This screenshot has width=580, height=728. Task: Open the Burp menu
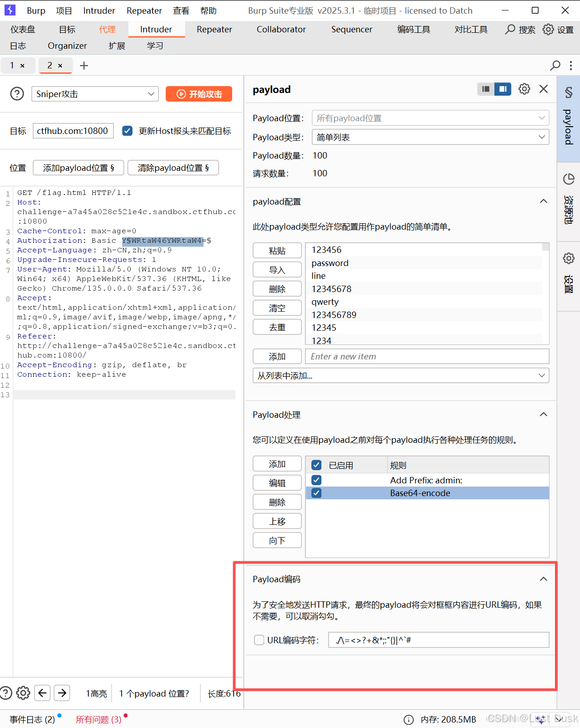36,10
